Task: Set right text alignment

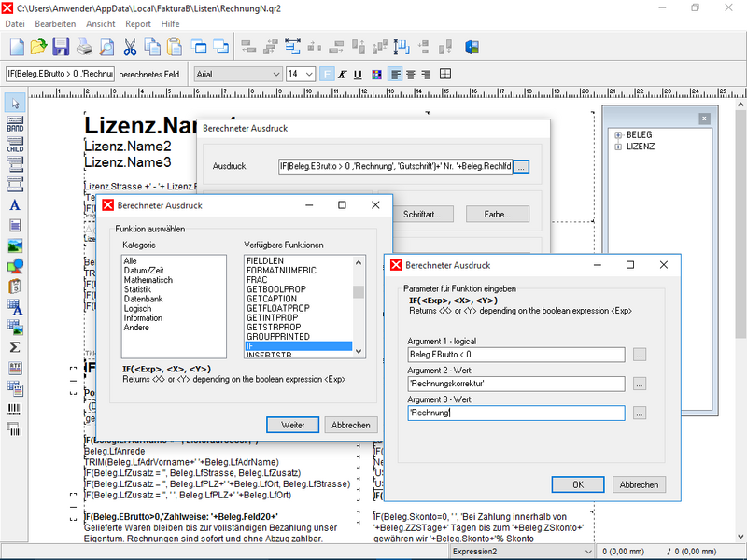Action: point(427,75)
